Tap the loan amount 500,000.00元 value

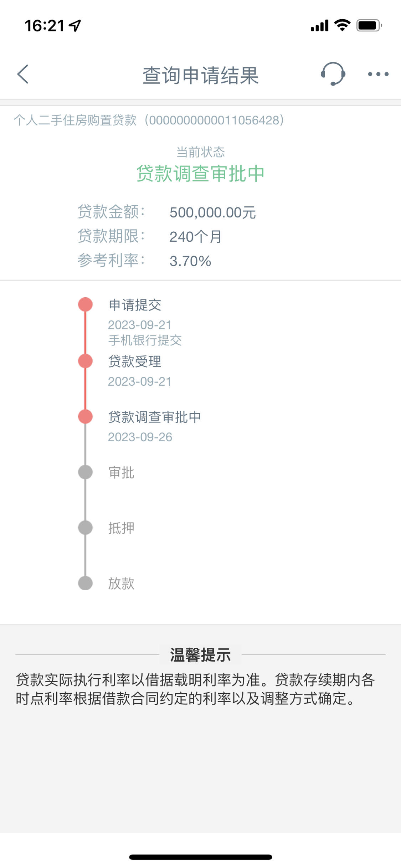tap(213, 212)
